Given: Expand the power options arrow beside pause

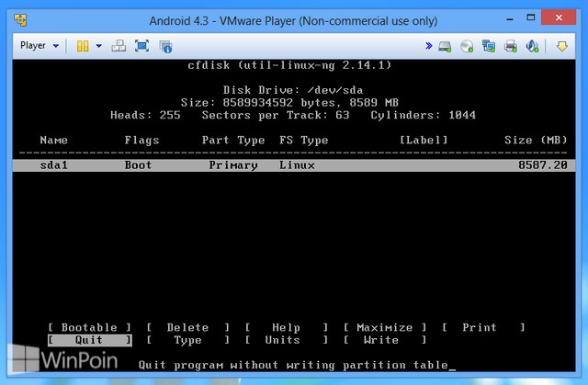Looking at the screenshot, I should tap(98, 46).
